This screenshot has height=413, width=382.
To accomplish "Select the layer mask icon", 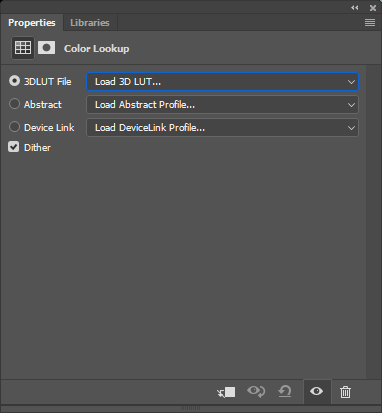I will point(46,48).
